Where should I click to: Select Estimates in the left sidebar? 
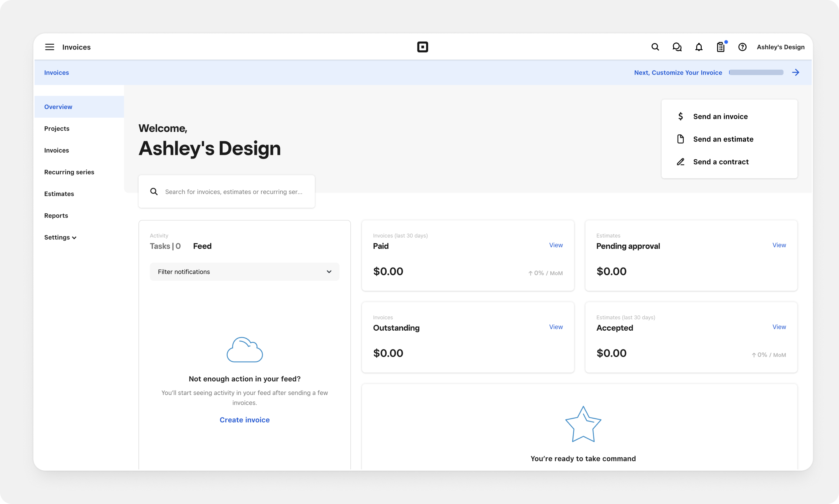click(59, 194)
